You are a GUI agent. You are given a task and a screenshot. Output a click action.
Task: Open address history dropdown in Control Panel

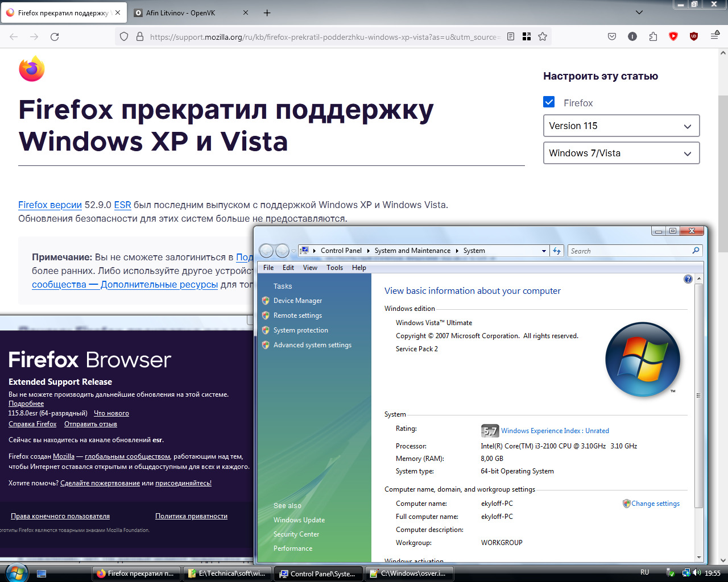click(544, 251)
